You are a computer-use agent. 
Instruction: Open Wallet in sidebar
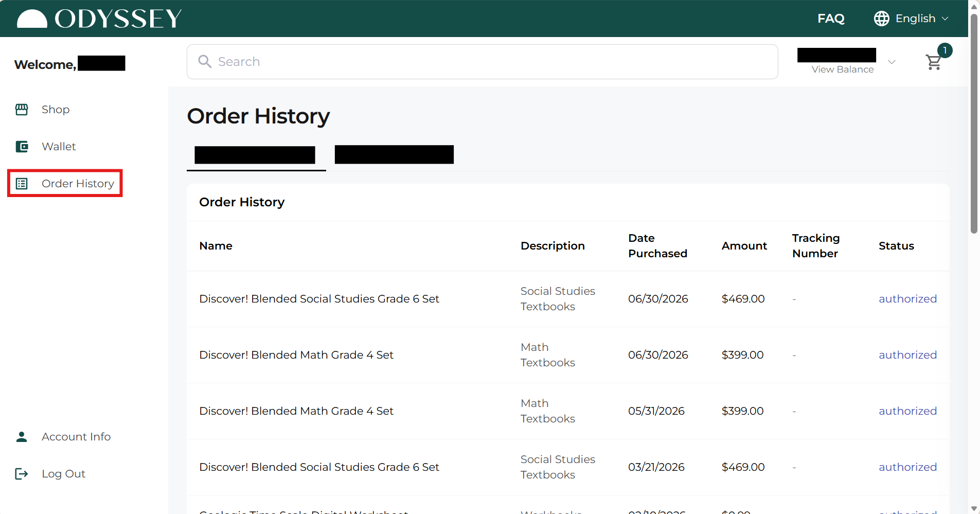tap(59, 147)
